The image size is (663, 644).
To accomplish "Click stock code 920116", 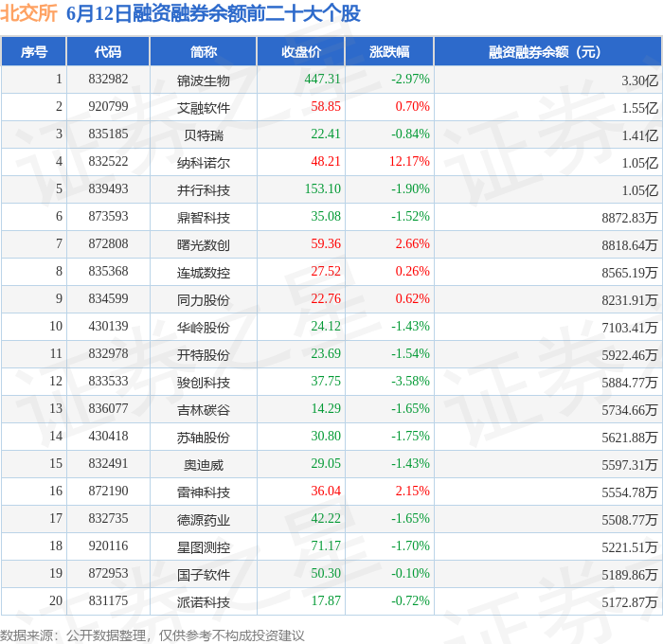I will click(108, 546).
